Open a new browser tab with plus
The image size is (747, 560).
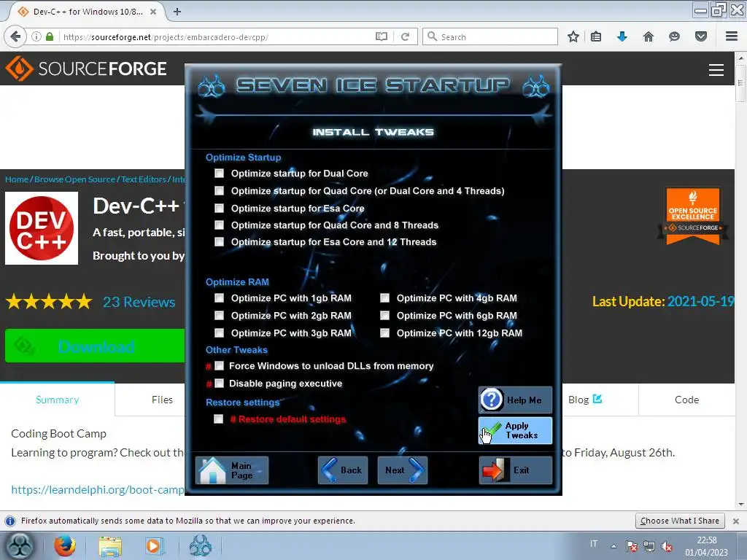(177, 12)
